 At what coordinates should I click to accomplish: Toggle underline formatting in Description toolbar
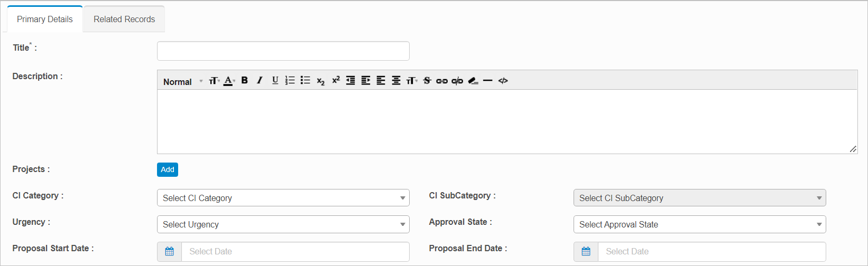tap(275, 81)
